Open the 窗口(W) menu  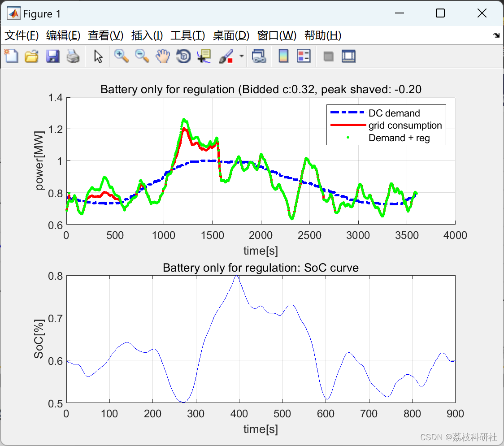(277, 35)
